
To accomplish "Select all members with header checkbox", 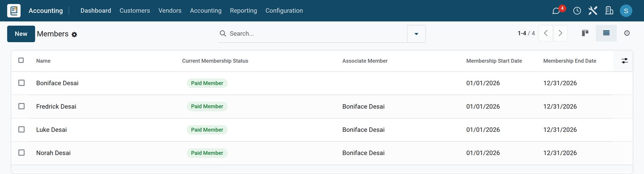I will click(21, 60).
